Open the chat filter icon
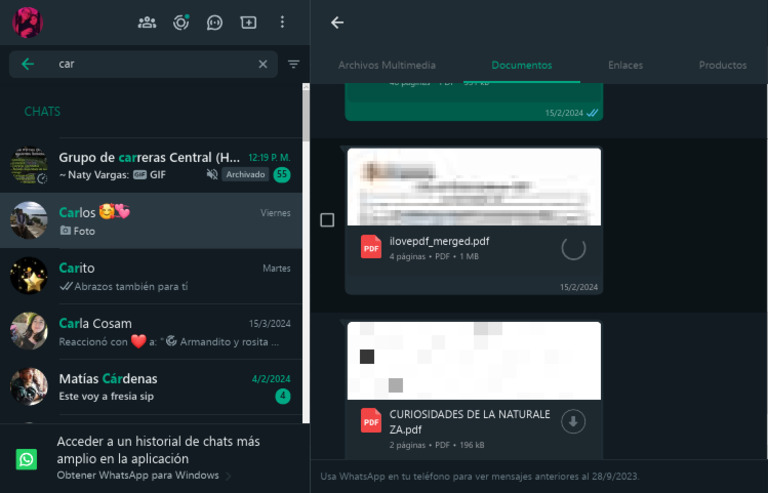The width and height of the screenshot is (768, 493). [293, 64]
